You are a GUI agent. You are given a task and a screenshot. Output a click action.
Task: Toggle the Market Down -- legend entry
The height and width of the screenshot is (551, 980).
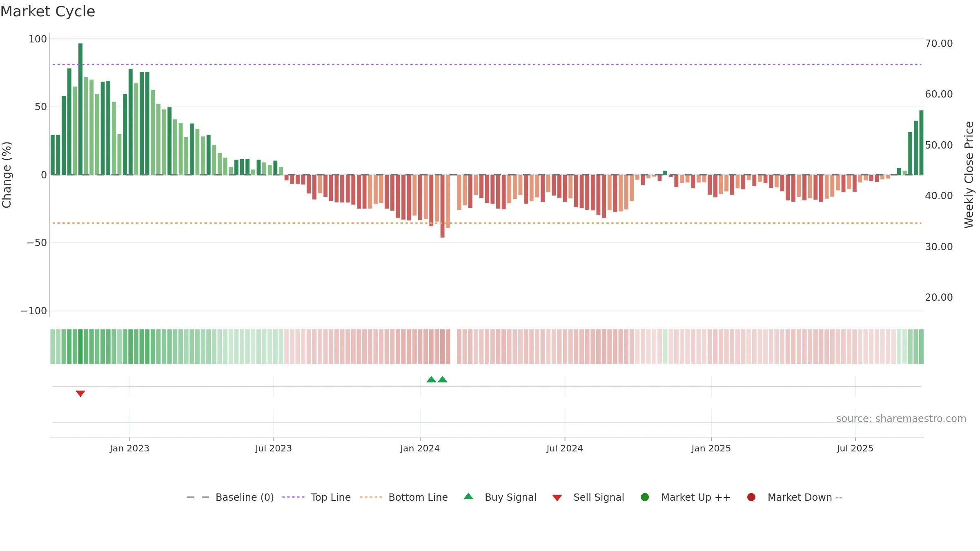pyautogui.click(x=795, y=497)
